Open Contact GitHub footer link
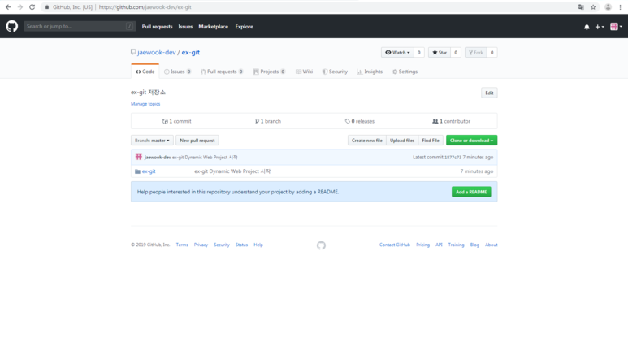This screenshot has width=628, height=364. coord(395,245)
